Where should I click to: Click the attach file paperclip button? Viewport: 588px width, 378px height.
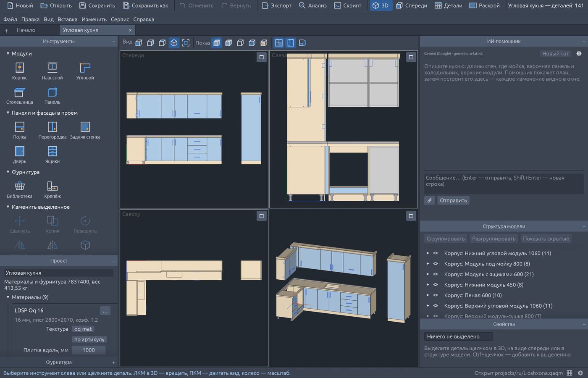click(429, 200)
